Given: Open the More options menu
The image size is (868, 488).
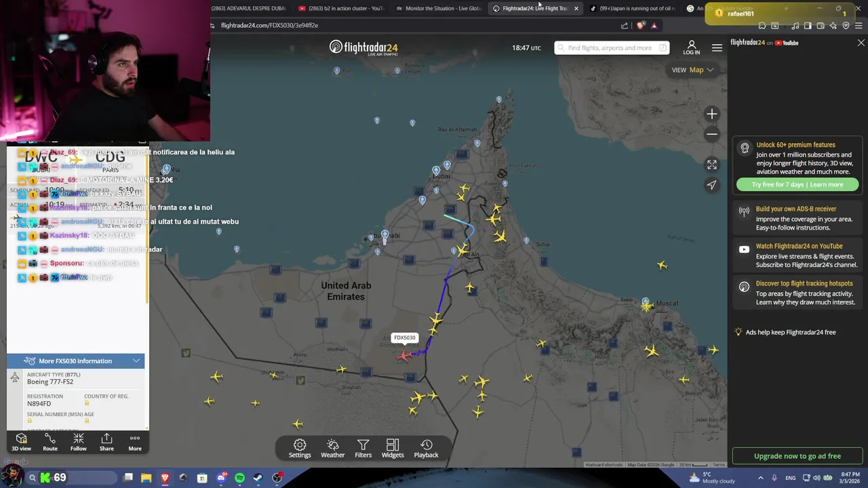Looking at the screenshot, I should 135,443.
